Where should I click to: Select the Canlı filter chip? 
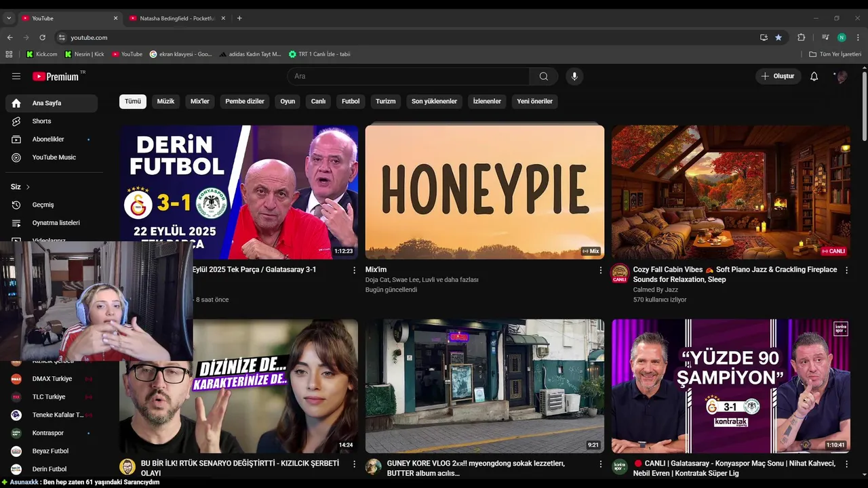pos(319,101)
